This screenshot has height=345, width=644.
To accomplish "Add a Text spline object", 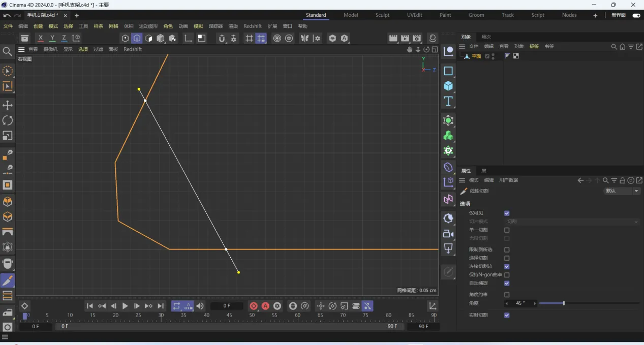I will tap(448, 101).
